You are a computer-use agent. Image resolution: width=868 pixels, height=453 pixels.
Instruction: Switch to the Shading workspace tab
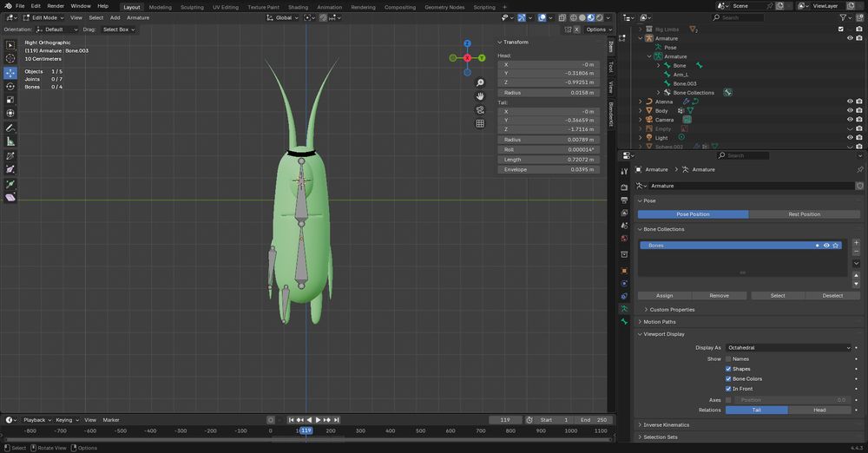[298, 7]
